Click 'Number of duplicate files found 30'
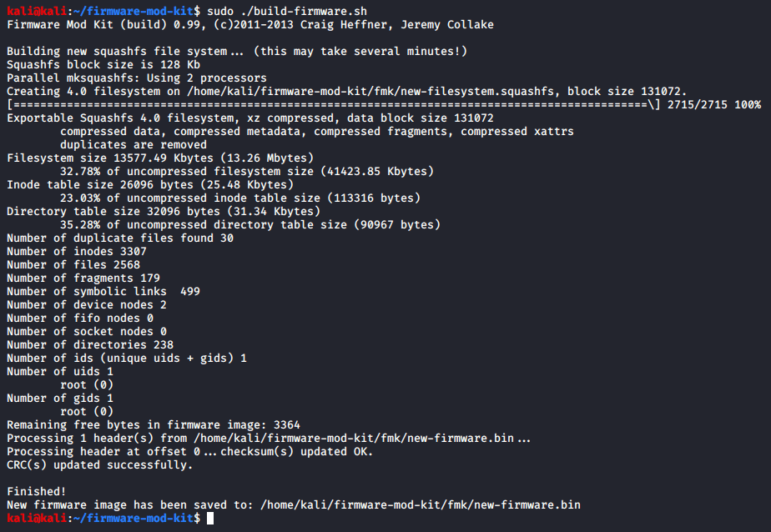Viewport: 771px width, 532px height. click(x=120, y=238)
